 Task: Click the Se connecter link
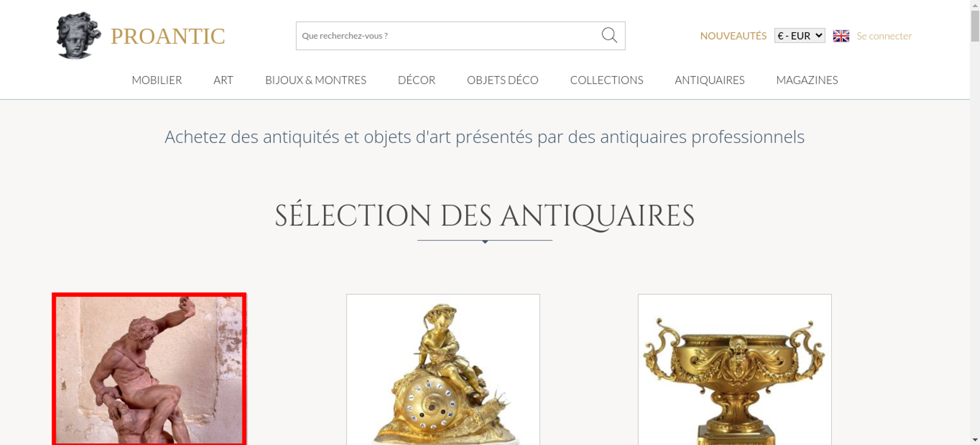(884, 36)
